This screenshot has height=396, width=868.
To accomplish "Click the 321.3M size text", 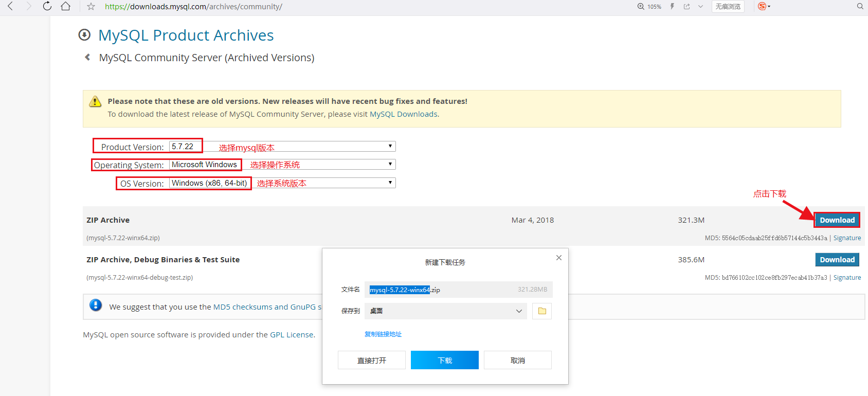I will click(691, 220).
